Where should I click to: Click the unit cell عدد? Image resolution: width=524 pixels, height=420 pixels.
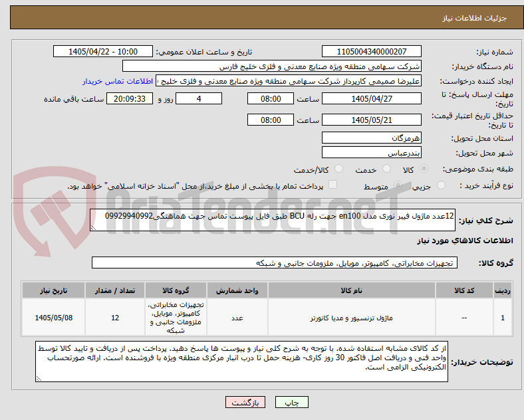click(x=237, y=318)
